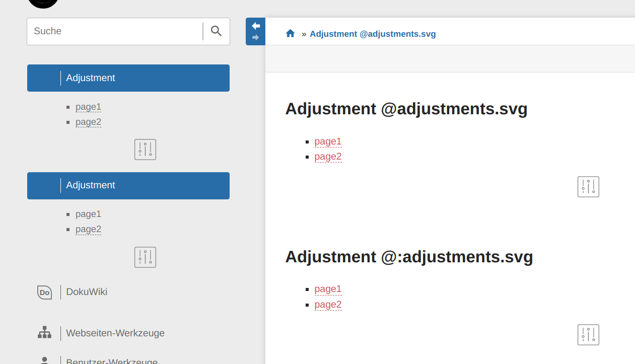The image size is (635, 364).
Task: Select the DokuWiki logo icon in the sidebar
Action: (45, 292)
